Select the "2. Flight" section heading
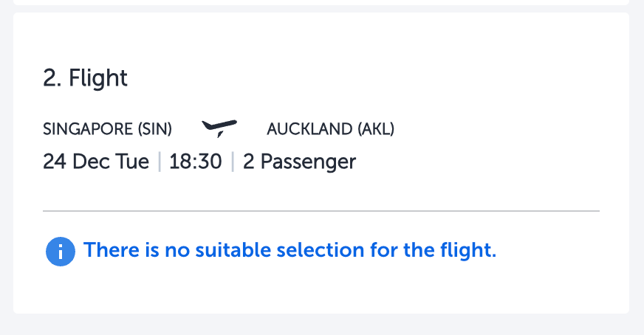 click(85, 78)
